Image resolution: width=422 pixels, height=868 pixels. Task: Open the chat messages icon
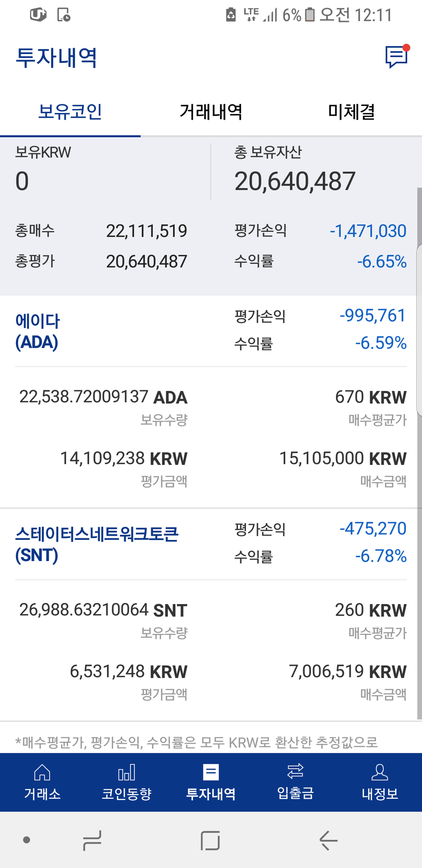(x=397, y=56)
